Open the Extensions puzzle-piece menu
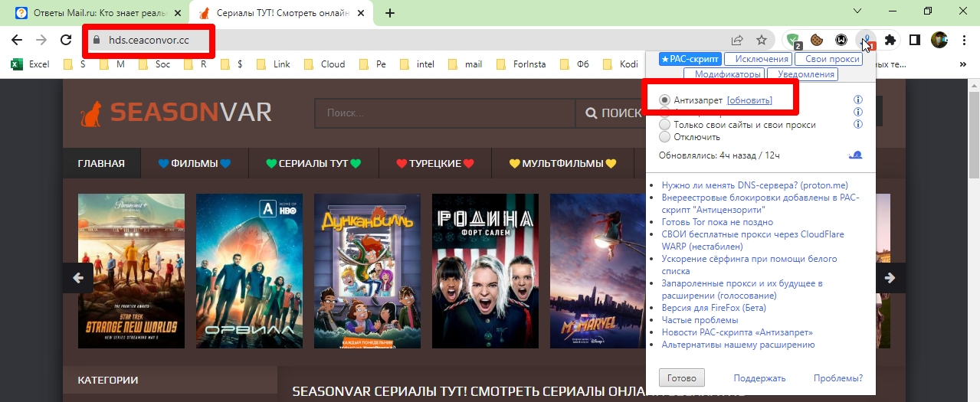Viewport: 980px width, 402px height. [890, 40]
